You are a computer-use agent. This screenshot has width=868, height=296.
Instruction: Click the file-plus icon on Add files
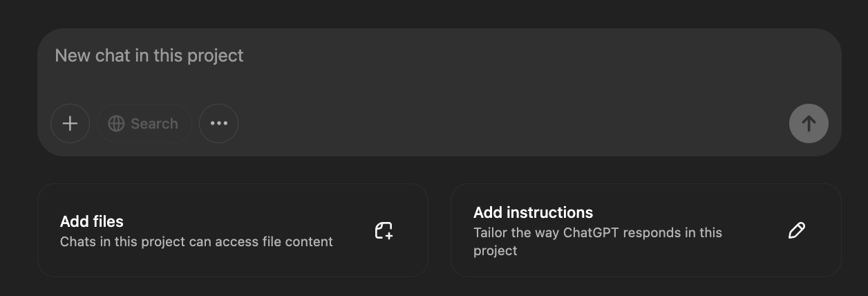384,230
